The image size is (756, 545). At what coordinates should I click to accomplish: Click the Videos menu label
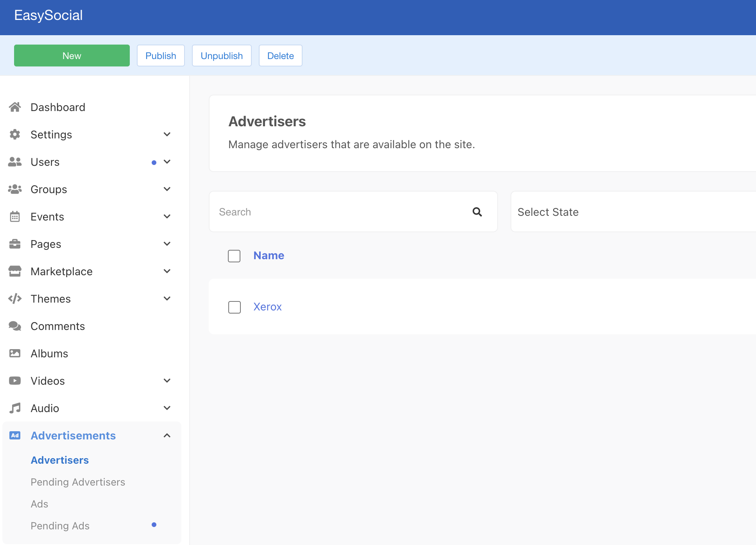(x=48, y=381)
